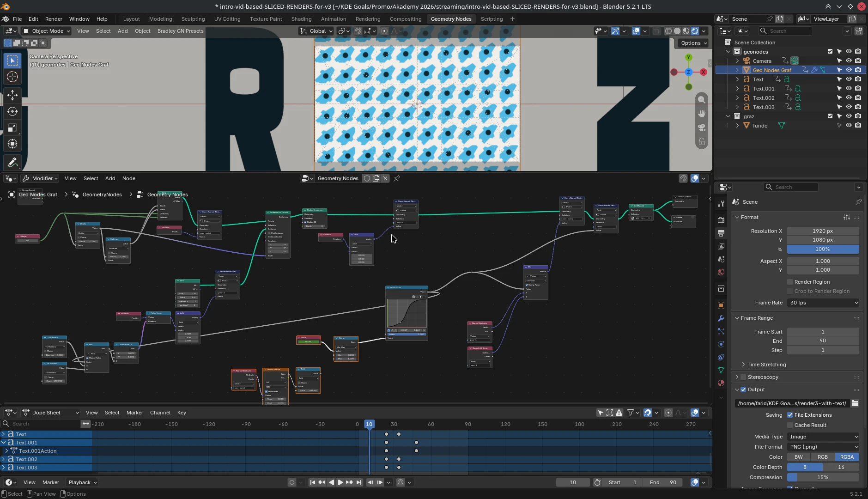The image size is (868, 499).
Task: Click the viewport zoom magnifier icon
Action: tap(702, 100)
